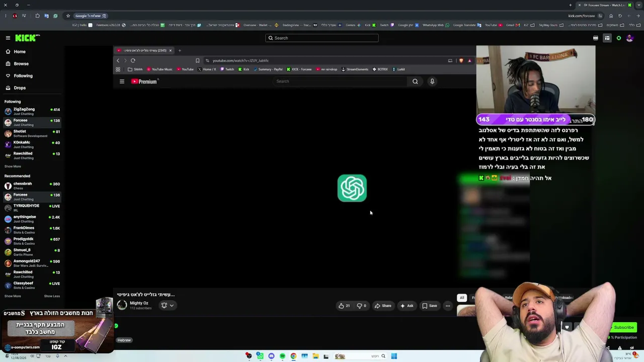Open Classybeef recommended channel
The height and width of the screenshot is (362, 644).
tap(32, 285)
